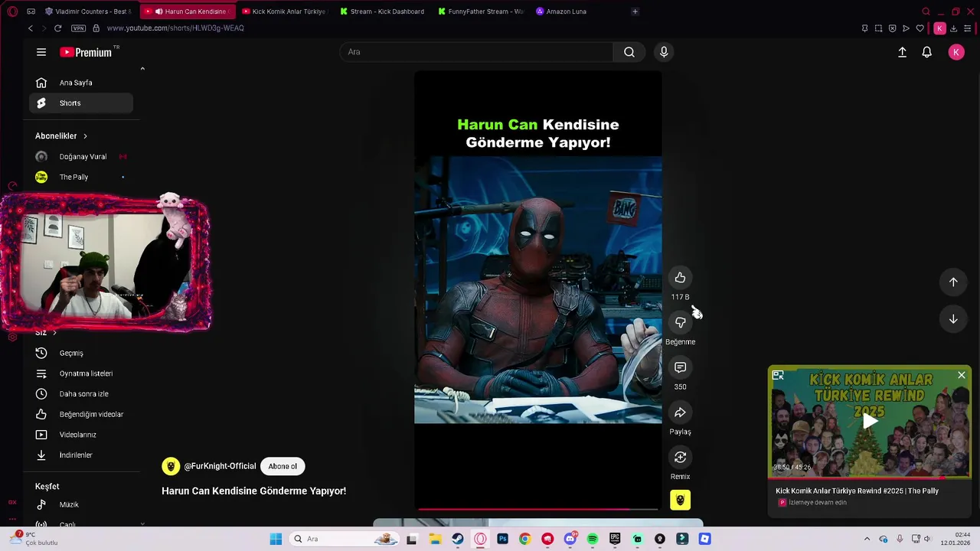This screenshot has height=551, width=980.
Task: Go to previous short with up arrow
Action: [953, 282]
